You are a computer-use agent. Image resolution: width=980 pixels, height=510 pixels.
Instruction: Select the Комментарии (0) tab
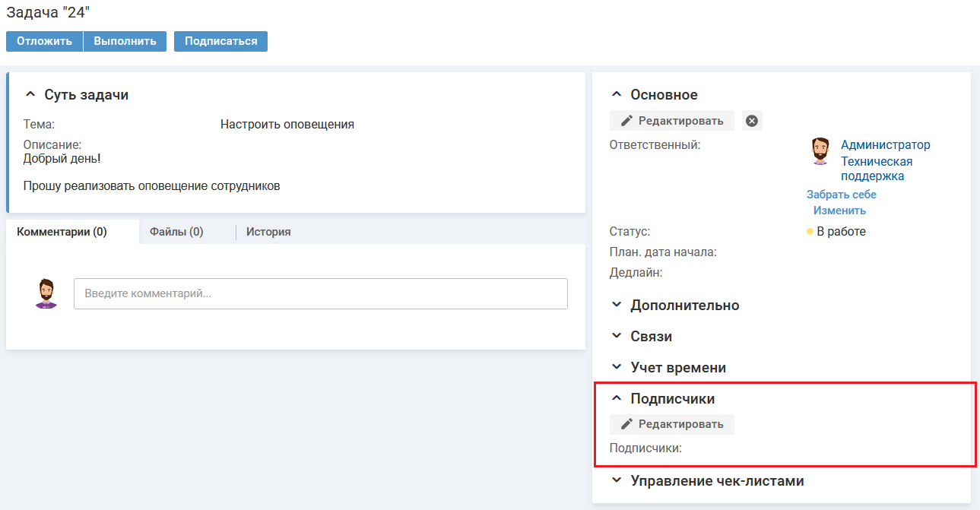point(62,232)
